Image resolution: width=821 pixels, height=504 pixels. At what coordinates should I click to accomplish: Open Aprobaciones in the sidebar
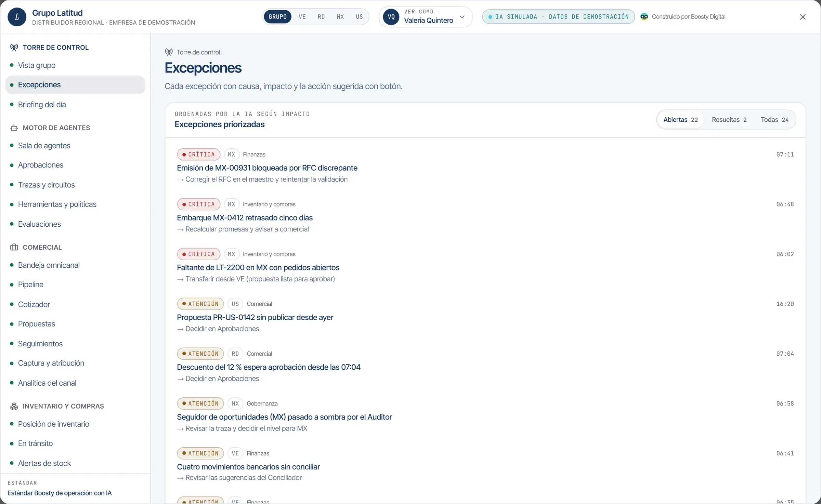click(75, 165)
